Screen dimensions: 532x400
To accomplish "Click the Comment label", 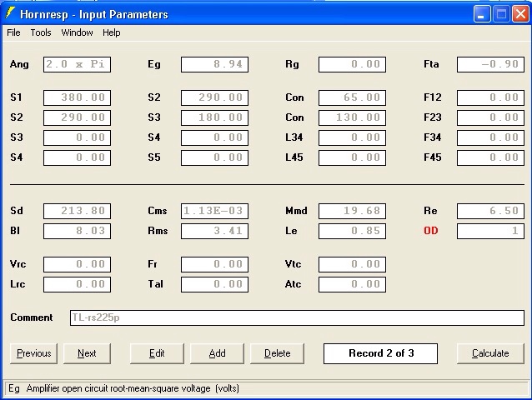I will tap(32, 317).
